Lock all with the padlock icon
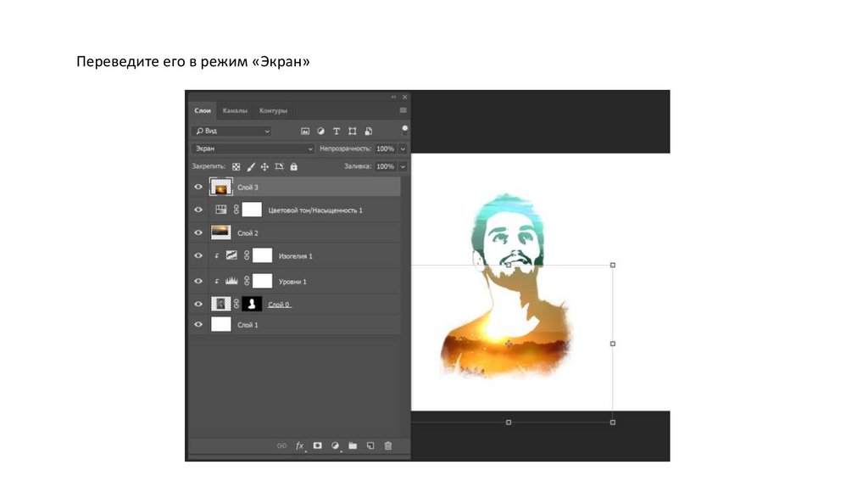Viewport: 868px width, 487px height. 293,167
